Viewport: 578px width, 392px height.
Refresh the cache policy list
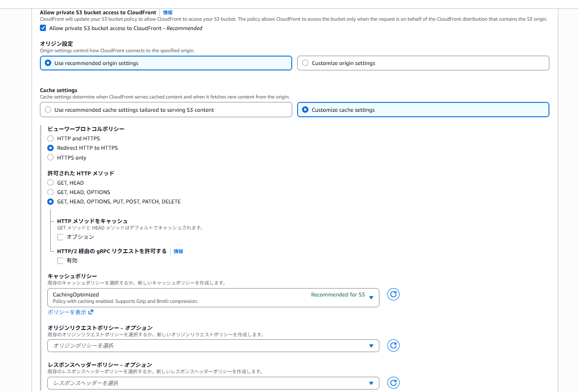(x=393, y=294)
